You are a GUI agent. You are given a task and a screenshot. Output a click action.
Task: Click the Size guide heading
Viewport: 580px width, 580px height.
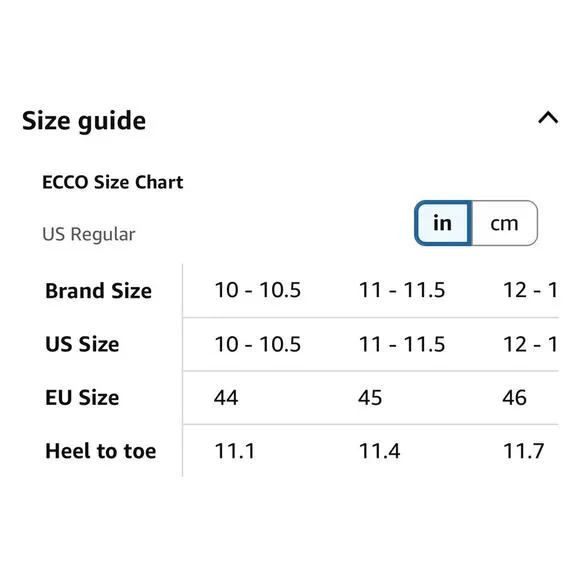(84, 121)
